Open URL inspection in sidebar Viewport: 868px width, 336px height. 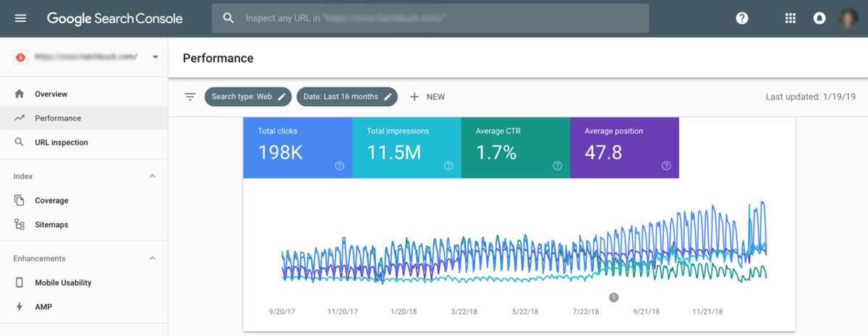click(84, 142)
